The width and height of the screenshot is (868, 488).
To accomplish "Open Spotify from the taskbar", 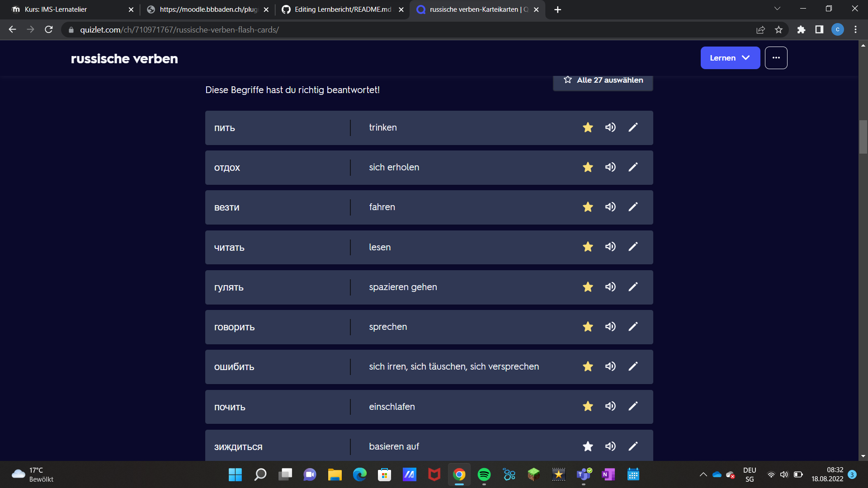I will (484, 474).
